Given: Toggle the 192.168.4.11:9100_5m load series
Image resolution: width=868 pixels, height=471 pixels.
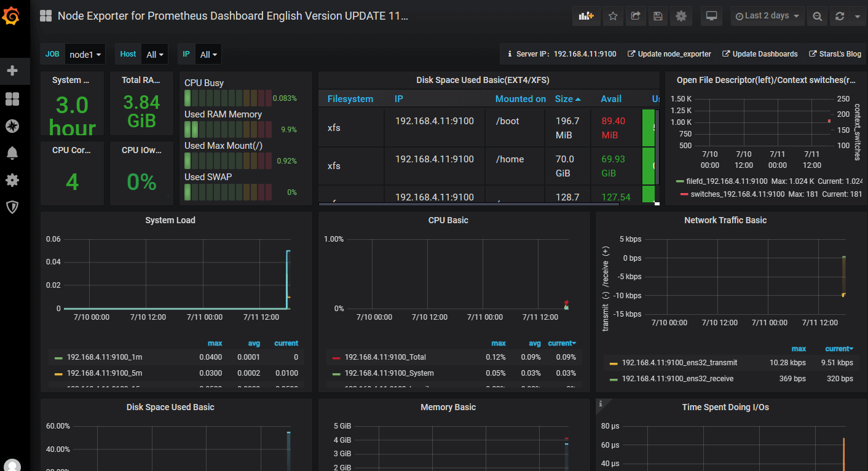Looking at the screenshot, I should 105,373.
